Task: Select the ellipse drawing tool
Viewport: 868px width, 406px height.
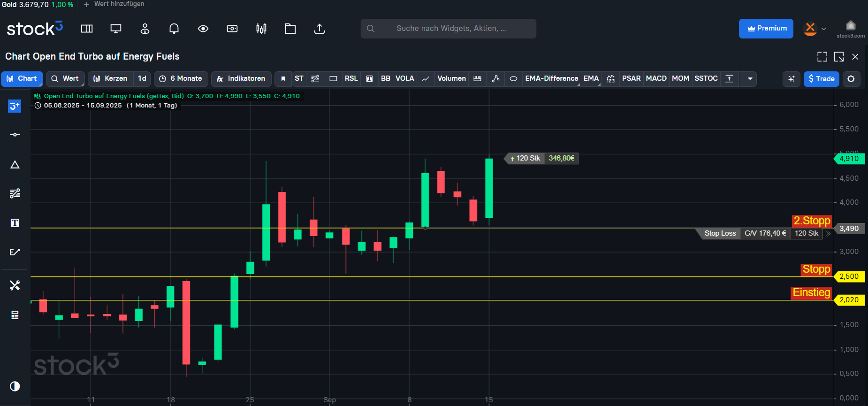Action: [513, 79]
